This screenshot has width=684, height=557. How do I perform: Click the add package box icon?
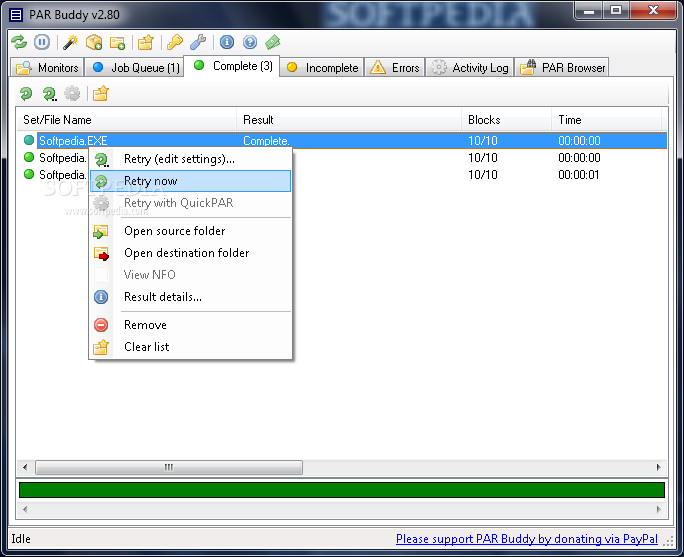point(94,42)
